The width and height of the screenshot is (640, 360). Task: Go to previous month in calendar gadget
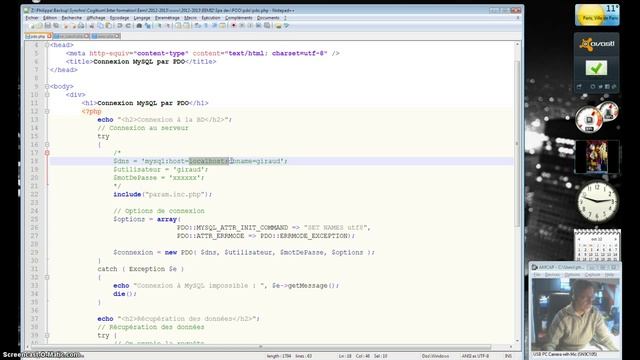click(x=579, y=238)
